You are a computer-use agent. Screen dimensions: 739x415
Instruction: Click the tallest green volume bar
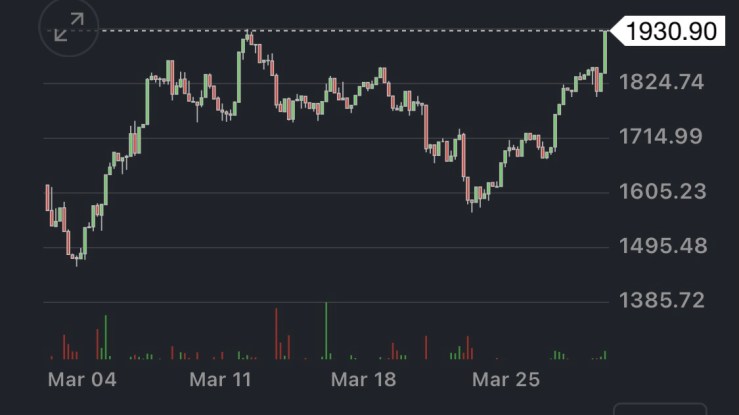[326, 330]
